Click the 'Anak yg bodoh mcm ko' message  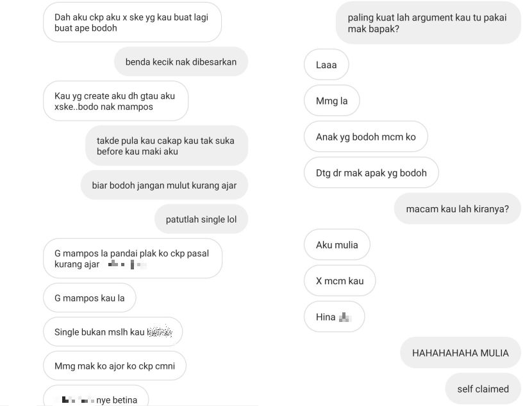coord(366,137)
